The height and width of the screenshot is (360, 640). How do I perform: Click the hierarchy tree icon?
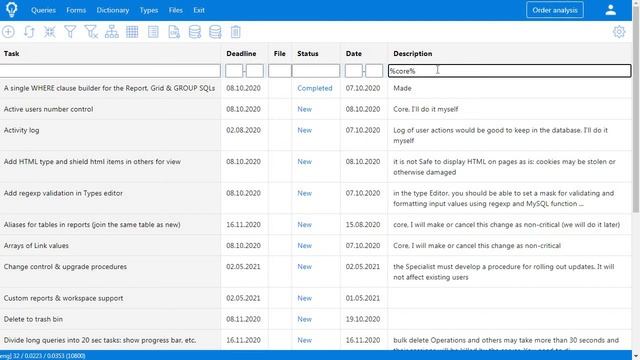pyautogui.click(x=111, y=32)
